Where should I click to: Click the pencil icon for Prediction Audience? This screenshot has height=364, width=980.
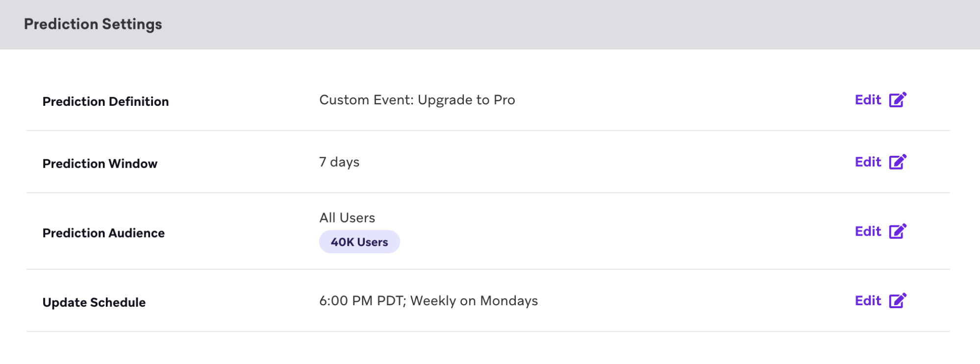click(x=898, y=231)
